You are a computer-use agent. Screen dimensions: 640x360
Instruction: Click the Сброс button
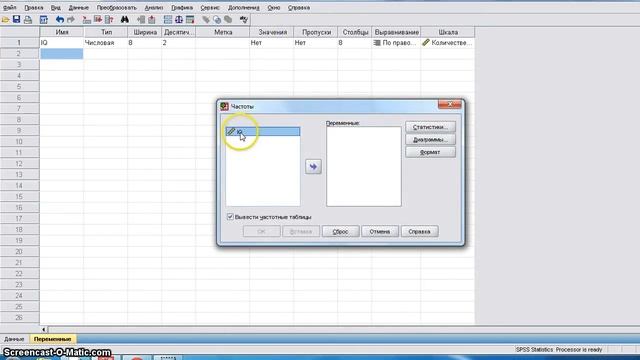click(x=340, y=231)
